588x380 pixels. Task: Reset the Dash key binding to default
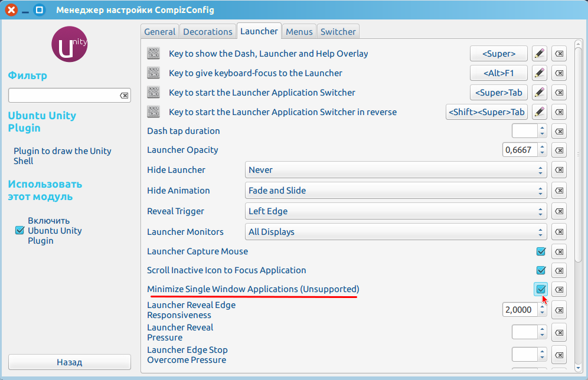pos(559,54)
